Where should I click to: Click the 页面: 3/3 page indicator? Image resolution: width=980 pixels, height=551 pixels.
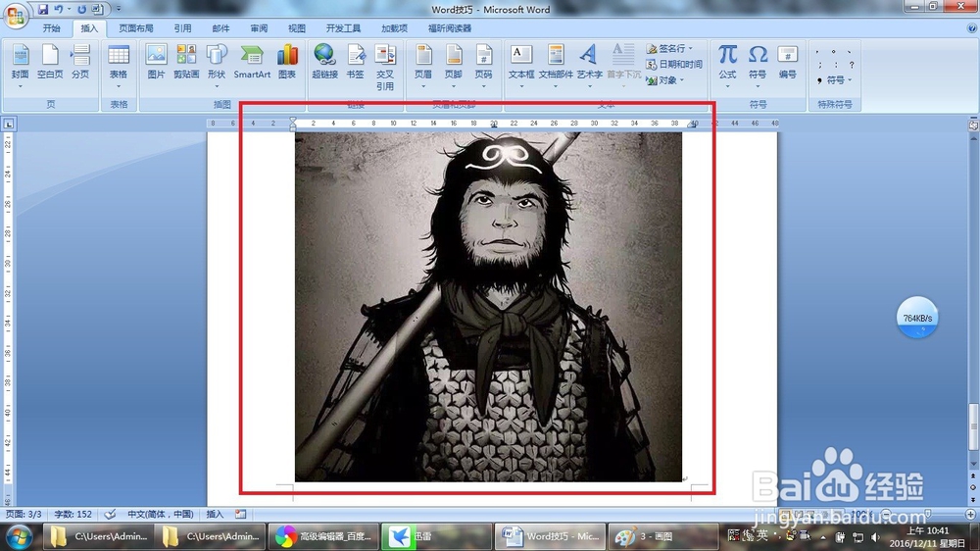(x=24, y=514)
